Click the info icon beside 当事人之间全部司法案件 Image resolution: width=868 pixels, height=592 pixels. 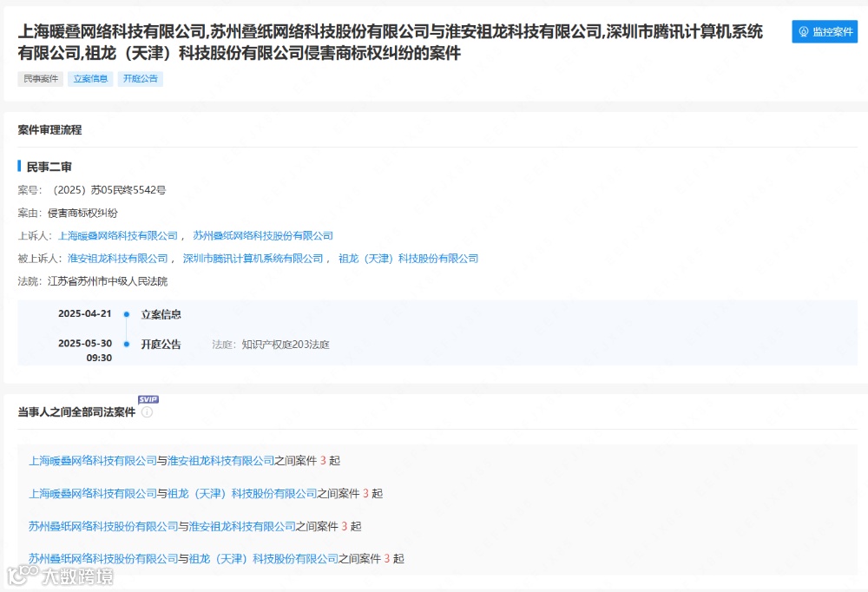pos(147,412)
